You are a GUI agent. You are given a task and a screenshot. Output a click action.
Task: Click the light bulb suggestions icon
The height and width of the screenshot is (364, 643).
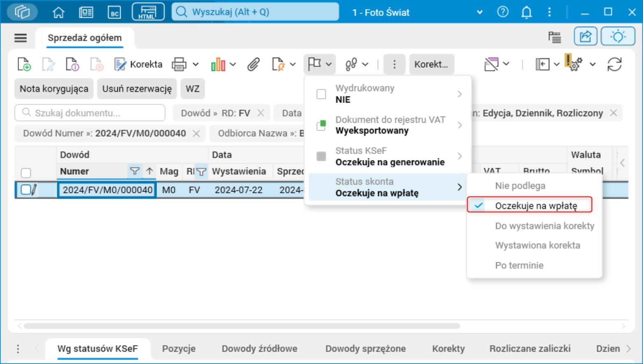[618, 36]
